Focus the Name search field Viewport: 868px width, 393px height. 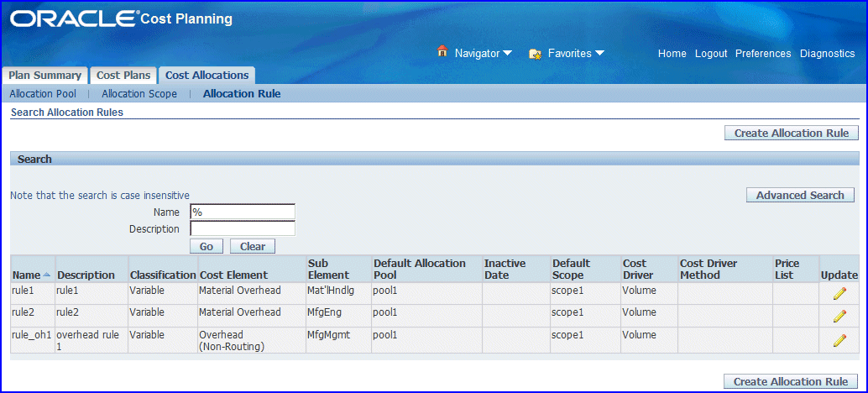coord(243,212)
